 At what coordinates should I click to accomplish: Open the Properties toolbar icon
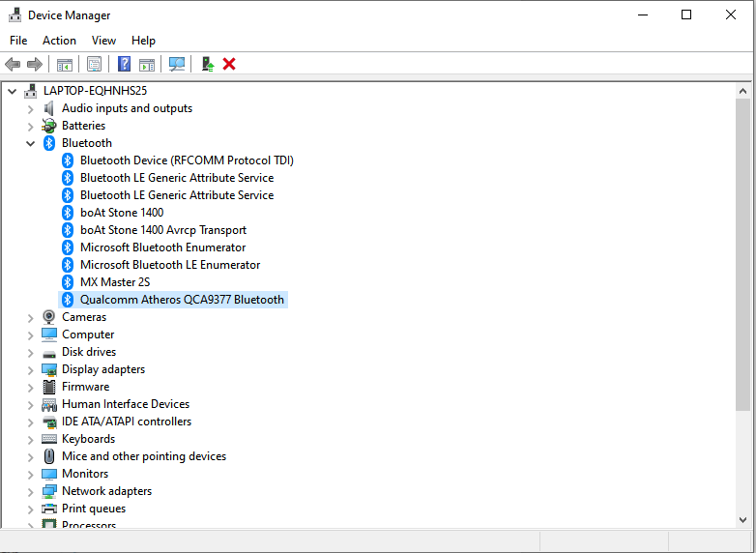tap(94, 64)
